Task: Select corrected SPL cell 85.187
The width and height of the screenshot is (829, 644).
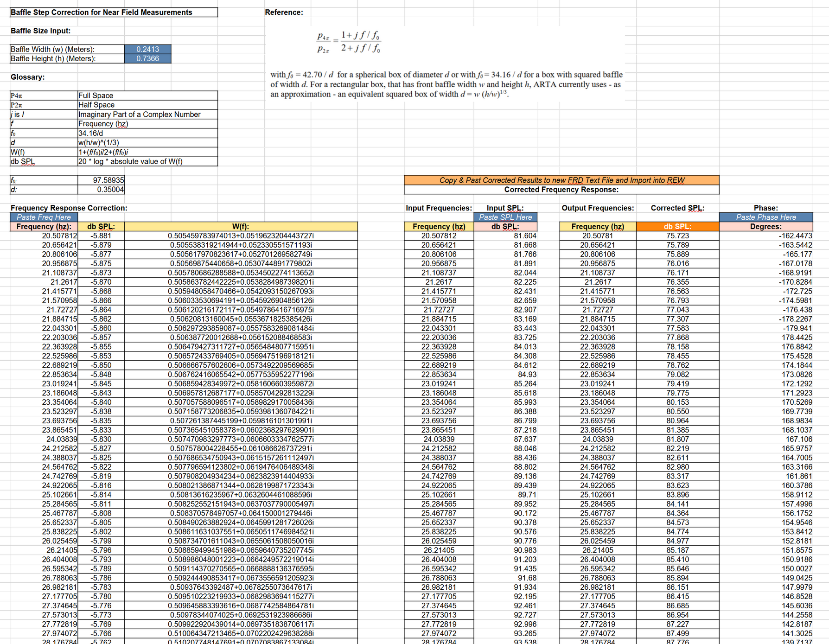Action: pos(677,550)
